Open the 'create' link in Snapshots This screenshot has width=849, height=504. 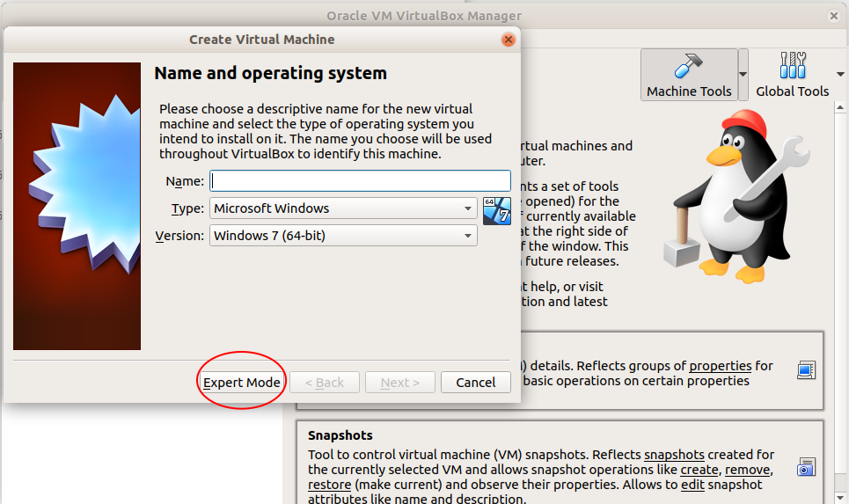pos(699,470)
